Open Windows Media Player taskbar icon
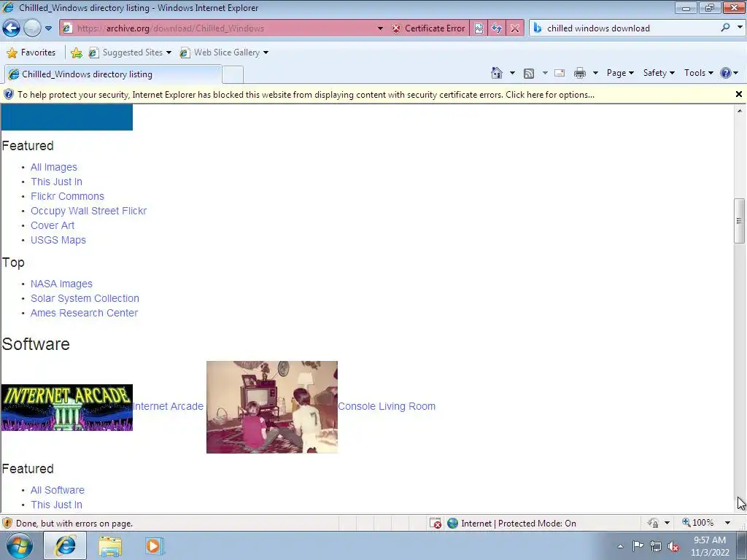 coord(155,546)
